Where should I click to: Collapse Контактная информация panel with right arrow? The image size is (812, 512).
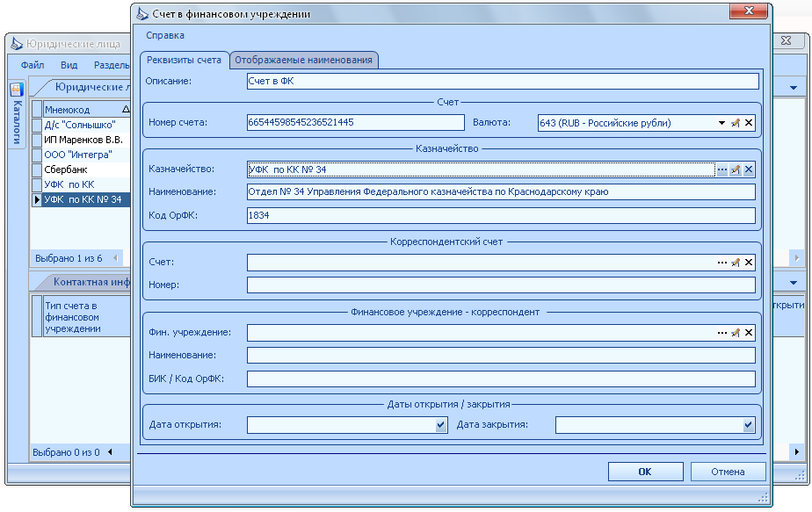pos(794,283)
